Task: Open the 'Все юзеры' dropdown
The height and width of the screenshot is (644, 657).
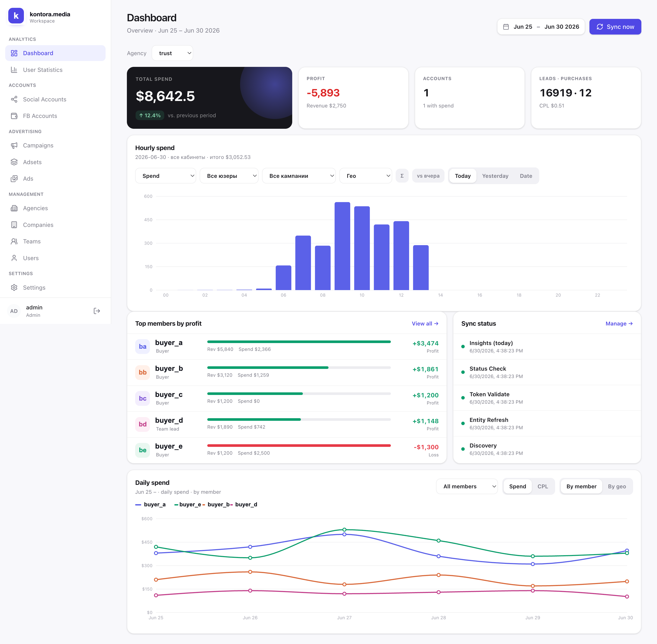Action: 229,176
